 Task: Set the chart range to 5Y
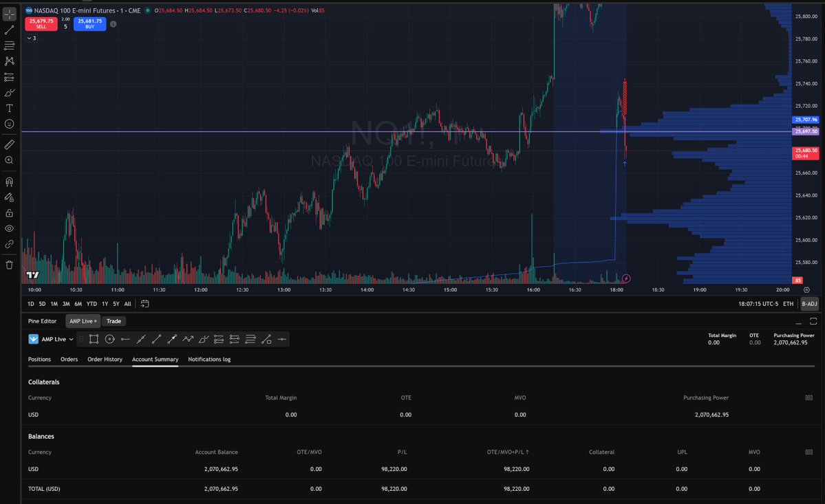tap(116, 304)
